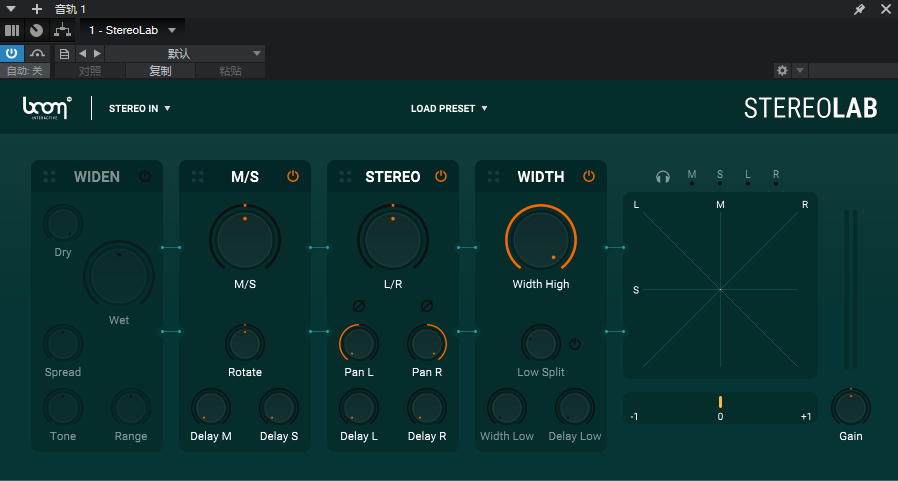
Task: Click the Width High knob
Action: (x=541, y=240)
